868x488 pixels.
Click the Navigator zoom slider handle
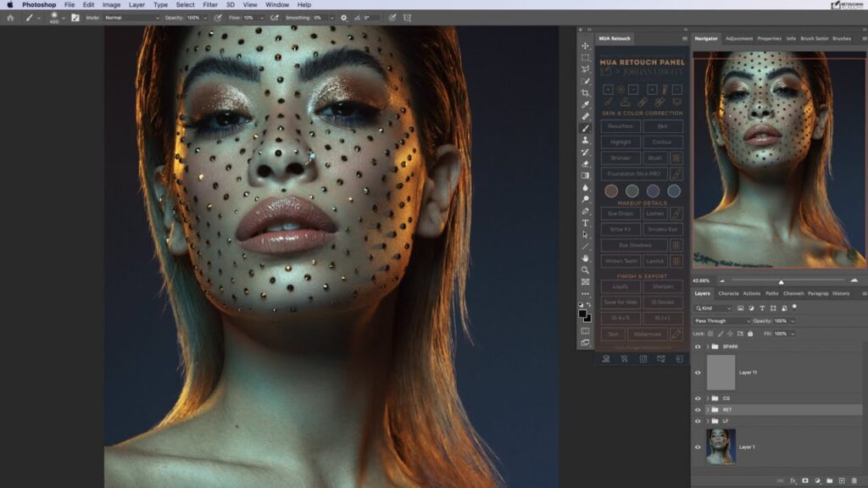click(x=781, y=281)
